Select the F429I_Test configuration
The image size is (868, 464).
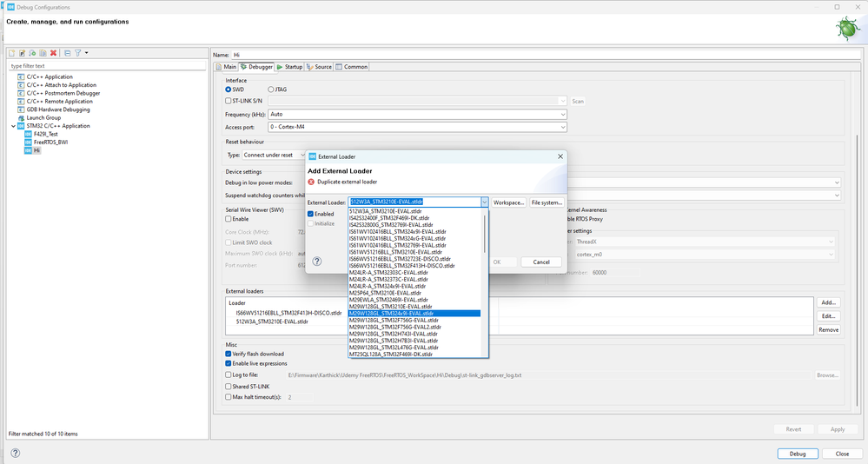pos(45,134)
